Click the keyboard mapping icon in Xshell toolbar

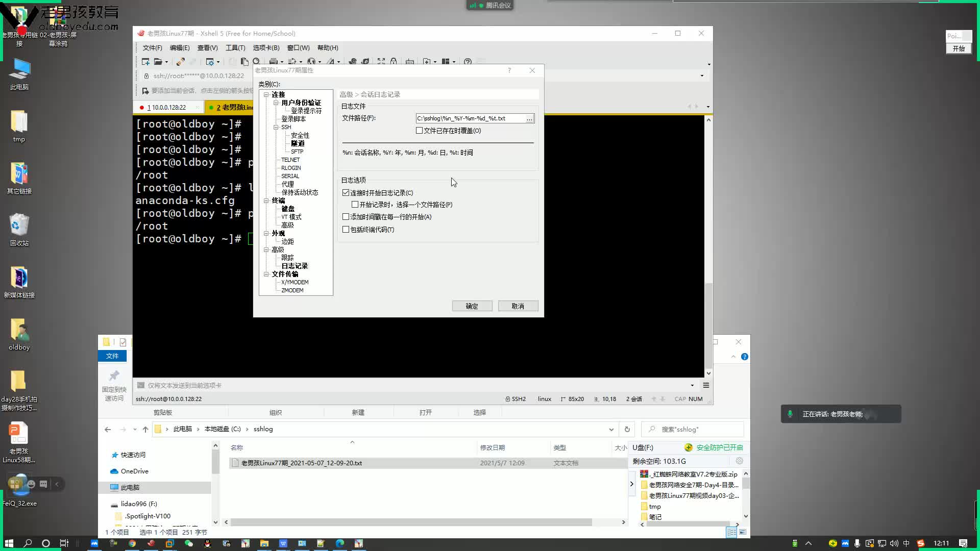coord(409,62)
